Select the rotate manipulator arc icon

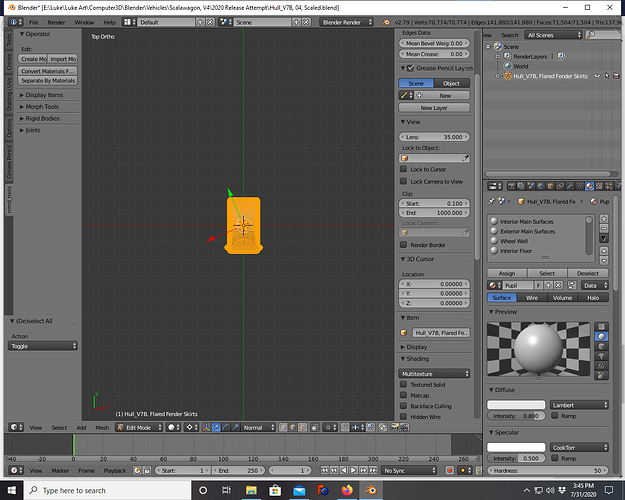click(x=226, y=427)
